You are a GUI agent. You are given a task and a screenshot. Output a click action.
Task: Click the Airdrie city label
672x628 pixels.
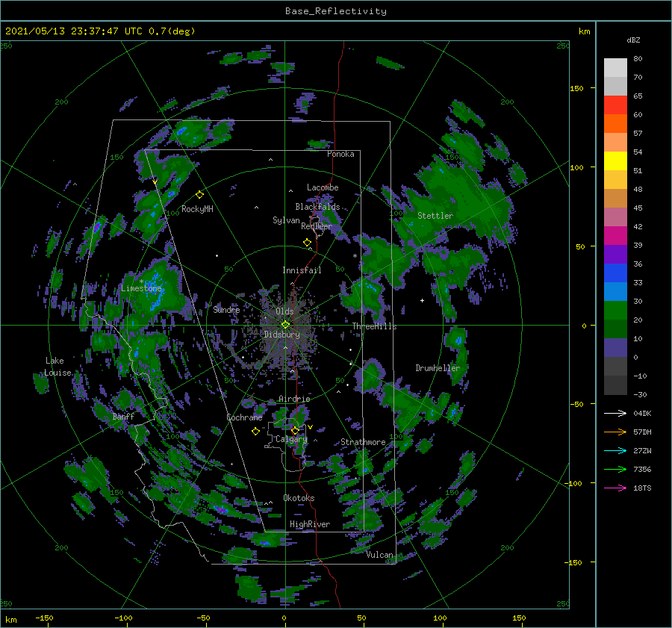tap(294, 399)
